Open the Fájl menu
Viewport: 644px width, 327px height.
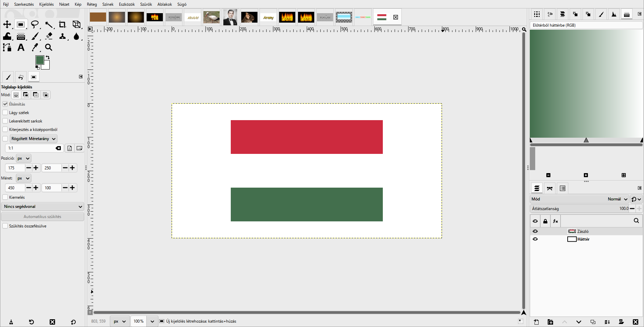[x=6, y=4]
